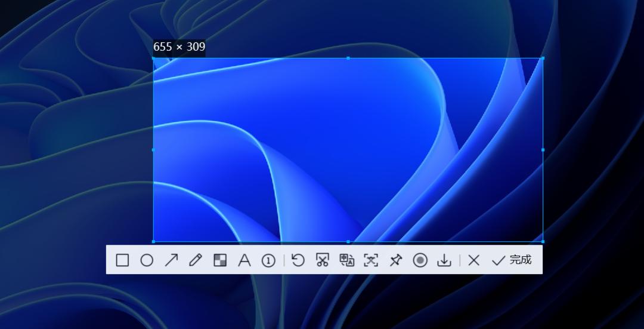The width and height of the screenshot is (644, 329).
Task: Click 完成 to finish the screenshot
Action: 512,260
